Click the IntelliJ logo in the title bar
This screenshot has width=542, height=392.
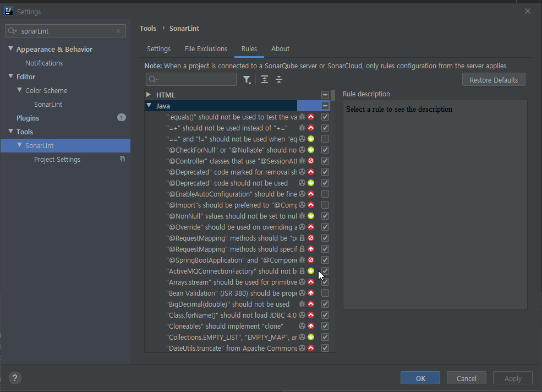[8, 11]
